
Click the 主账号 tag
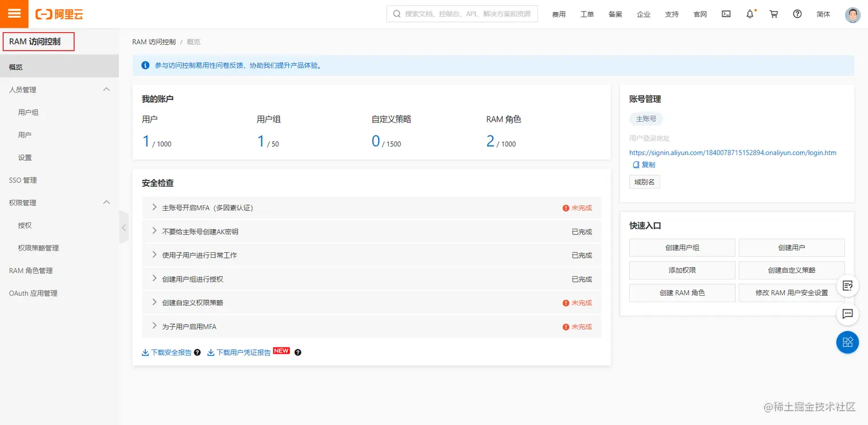click(646, 119)
